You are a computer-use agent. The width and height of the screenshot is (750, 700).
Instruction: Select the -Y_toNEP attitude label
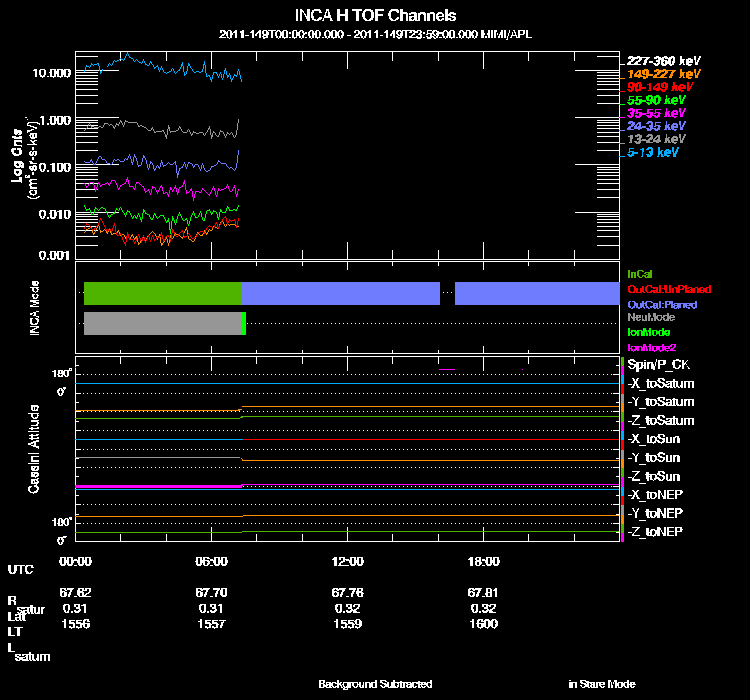[655, 513]
